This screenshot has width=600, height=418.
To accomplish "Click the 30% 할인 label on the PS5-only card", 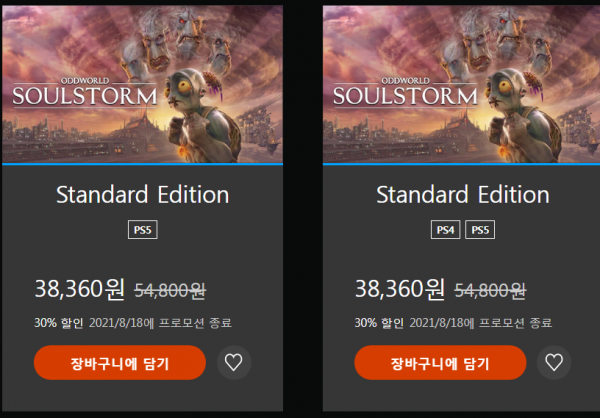I will (x=59, y=323).
